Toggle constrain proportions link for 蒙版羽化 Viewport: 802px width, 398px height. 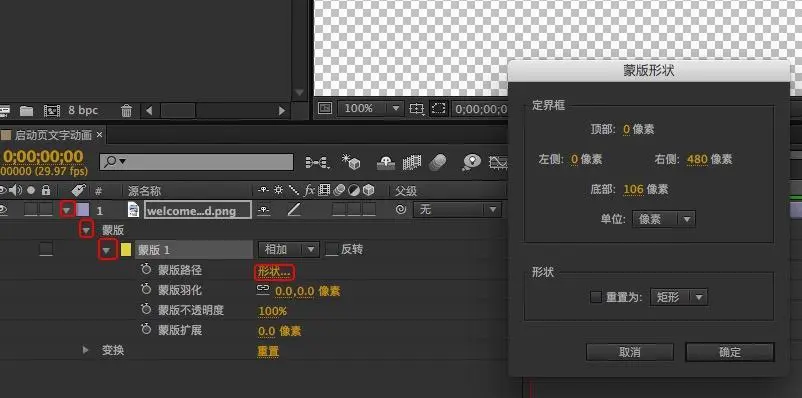[x=263, y=289]
